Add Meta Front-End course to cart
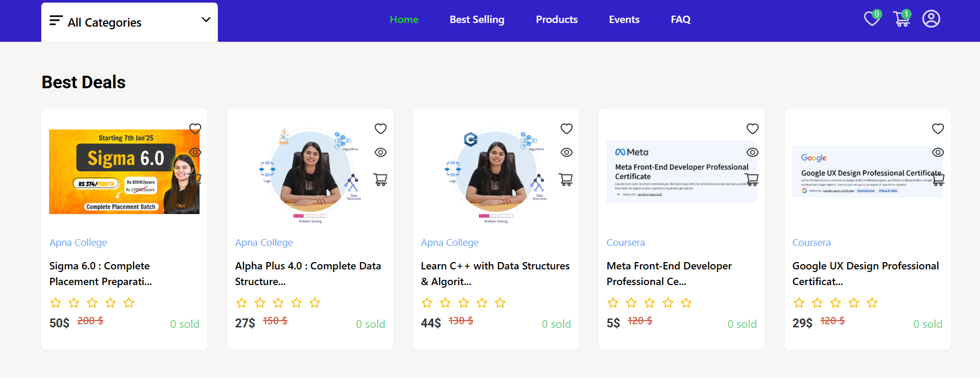This screenshot has width=980, height=378. 752,180
